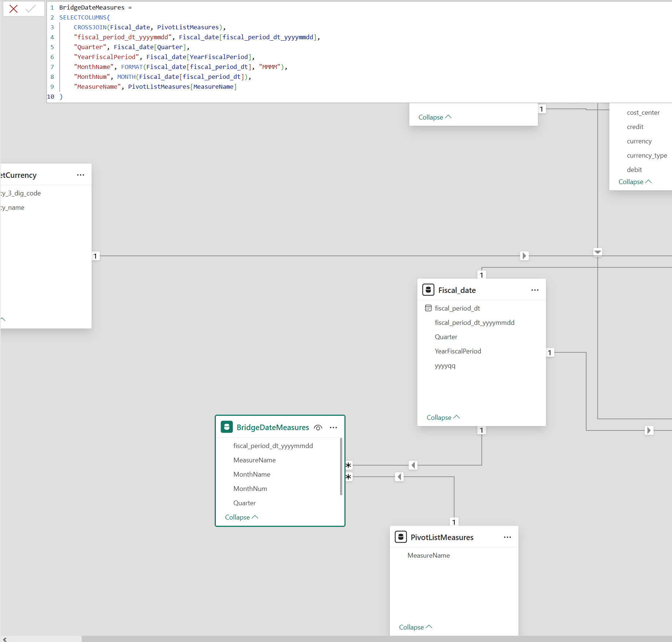The height and width of the screenshot is (642, 672).
Task: Cancel the DAX formula with the red X
Action: [x=14, y=9]
